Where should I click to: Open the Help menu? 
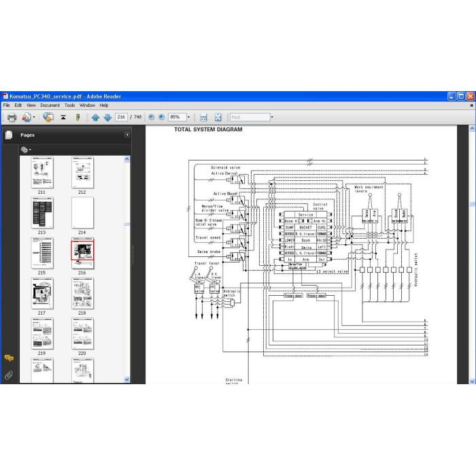pos(104,105)
